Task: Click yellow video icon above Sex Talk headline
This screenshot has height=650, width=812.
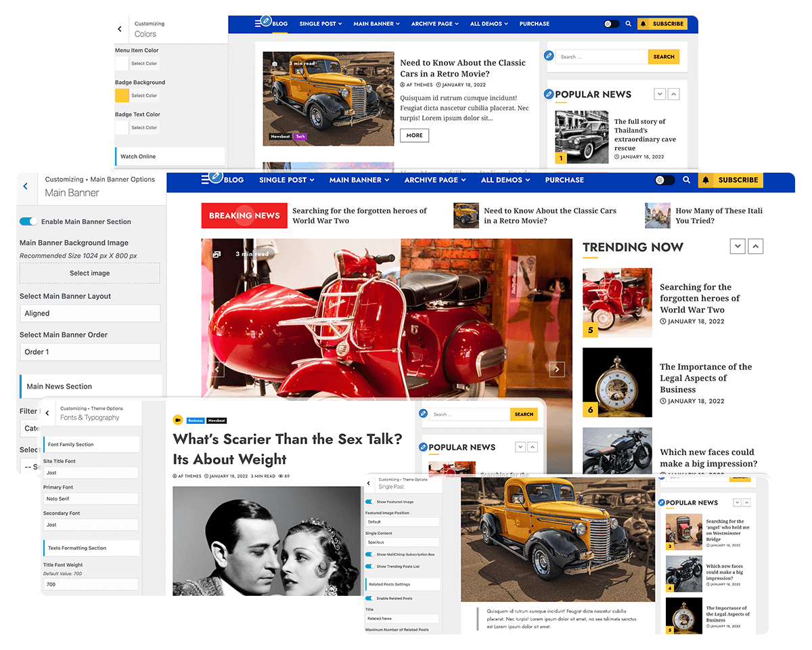Action: (x=178, y=420)
